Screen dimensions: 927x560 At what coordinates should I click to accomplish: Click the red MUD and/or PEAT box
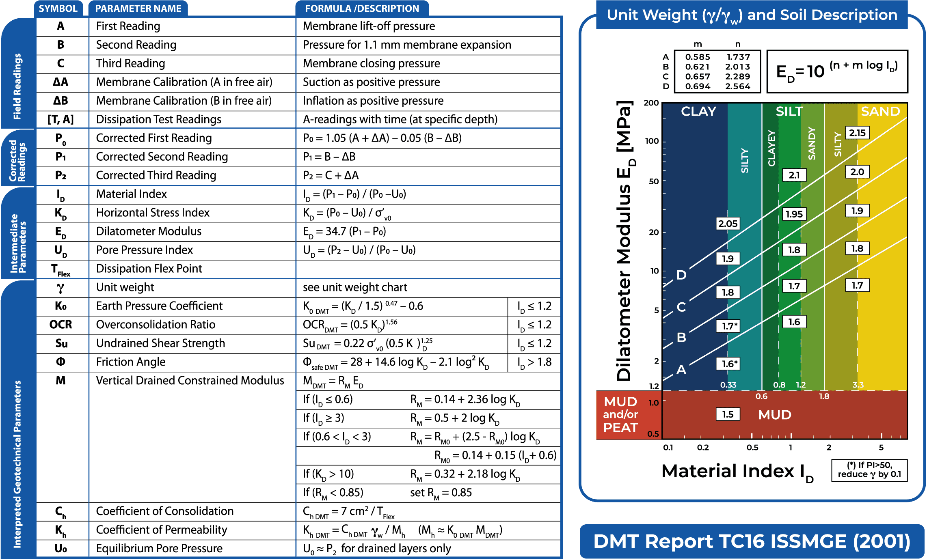point(620,414)
